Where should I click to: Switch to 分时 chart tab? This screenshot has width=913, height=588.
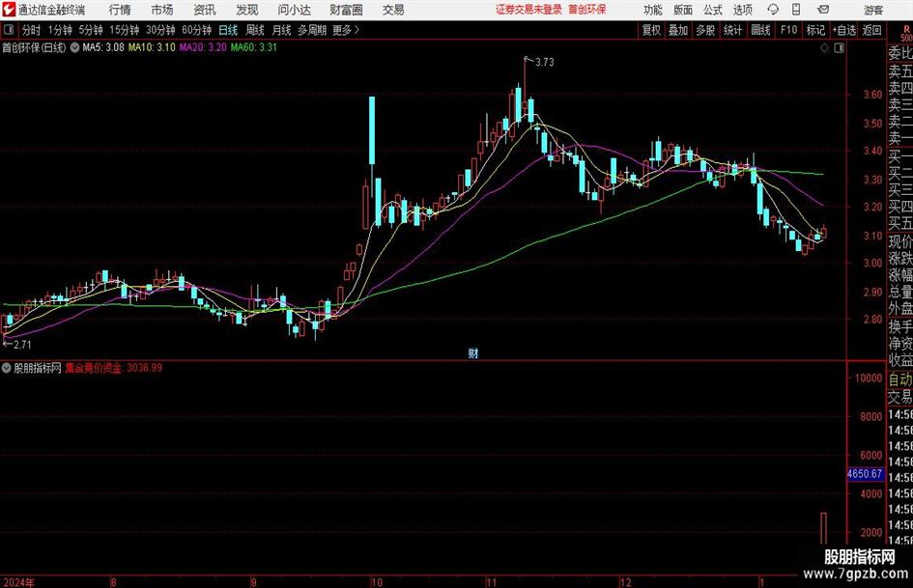click(x=32, y=30)
